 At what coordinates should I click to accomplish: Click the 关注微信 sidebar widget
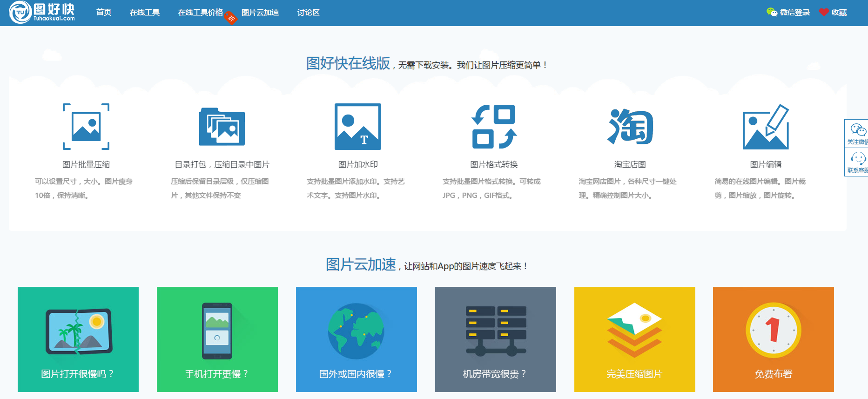pos(857,134)
